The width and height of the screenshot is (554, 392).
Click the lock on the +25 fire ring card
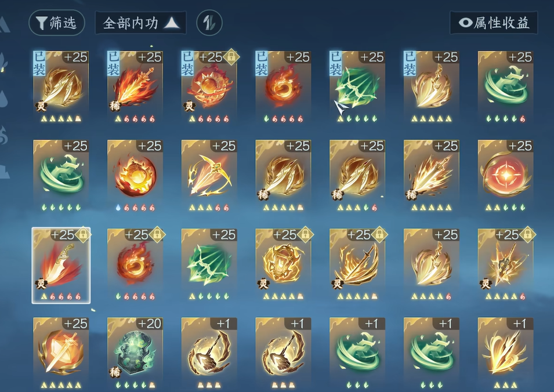[x=157, y=234]
